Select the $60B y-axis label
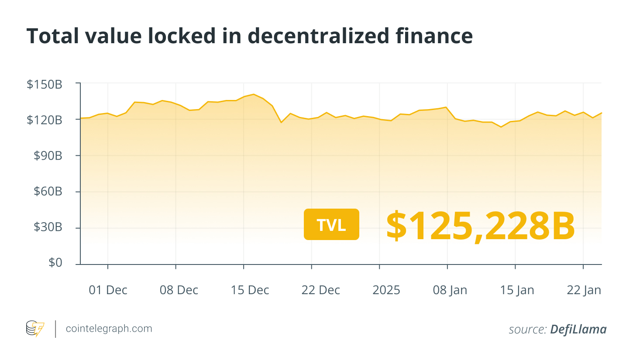 tap(47, 192)
